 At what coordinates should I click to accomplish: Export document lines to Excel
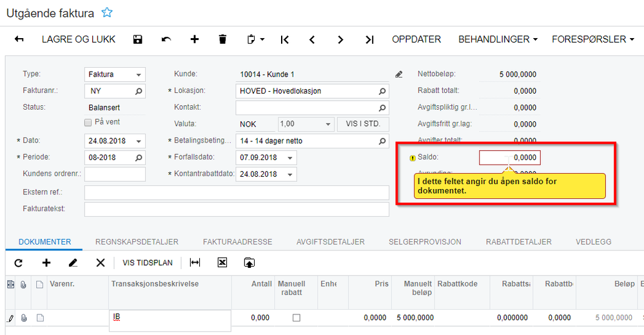click(x=222, y=263)
